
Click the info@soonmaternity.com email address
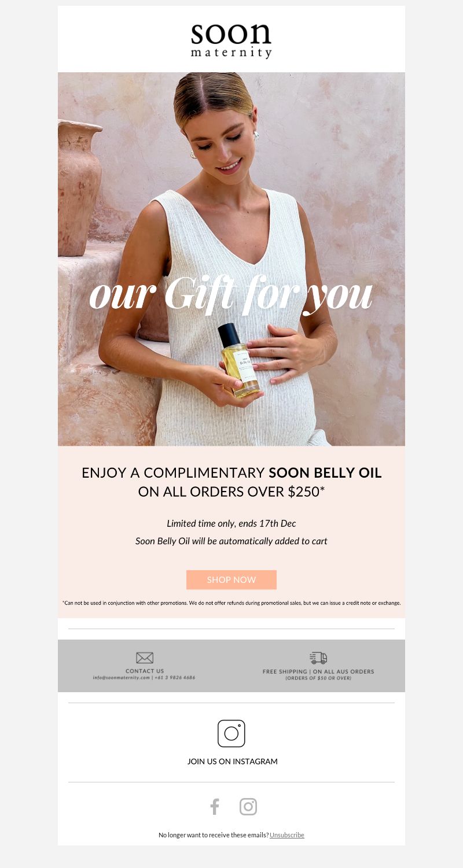tap(122, 677)
